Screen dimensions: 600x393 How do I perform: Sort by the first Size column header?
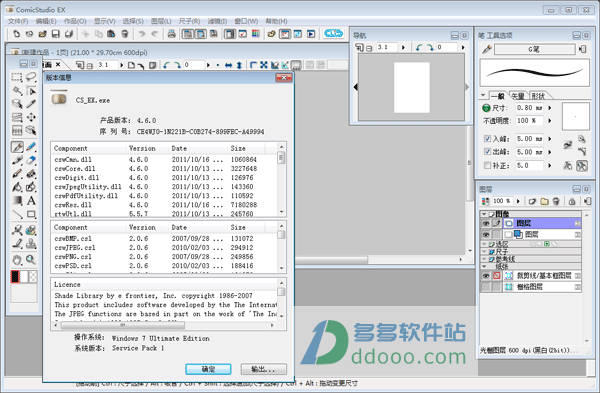click(x=246, y=148)
